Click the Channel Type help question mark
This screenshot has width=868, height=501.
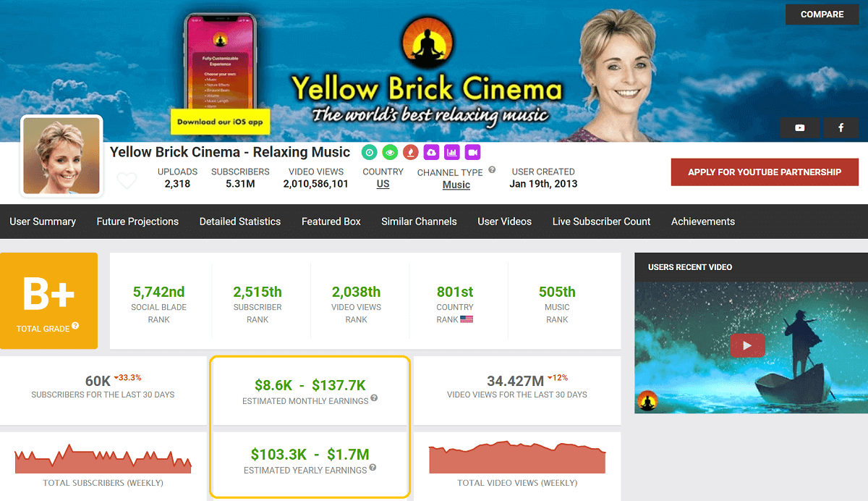pyautogui.click(x=492, y=170)
